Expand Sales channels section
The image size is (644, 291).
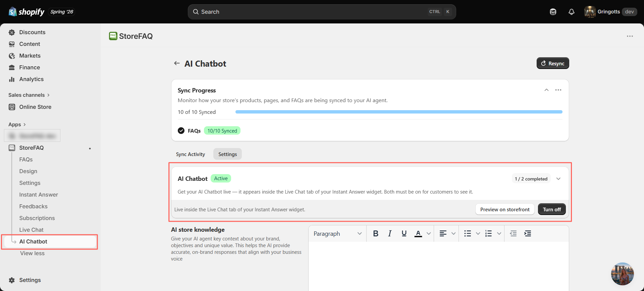29,95
